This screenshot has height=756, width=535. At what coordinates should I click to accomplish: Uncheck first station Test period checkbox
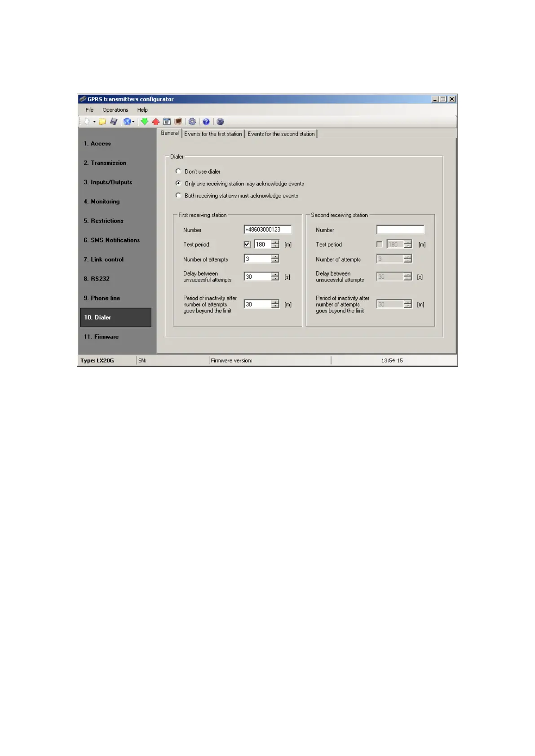pos(247,245)
